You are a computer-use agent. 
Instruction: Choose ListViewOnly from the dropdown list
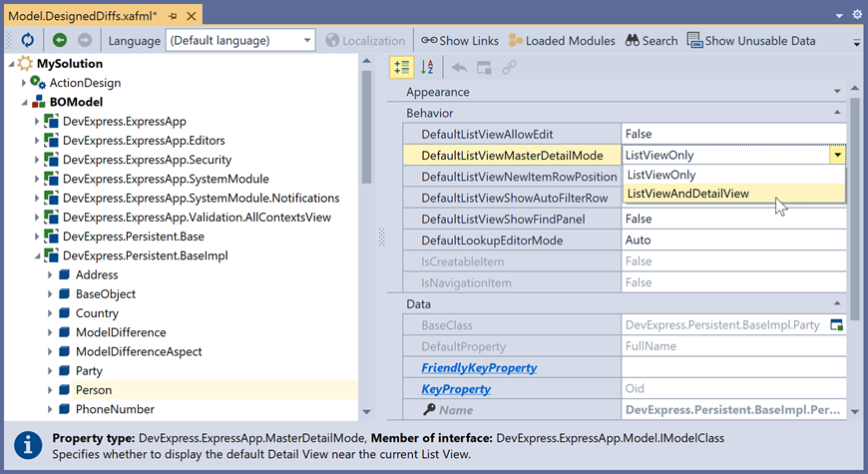(734, 175)
